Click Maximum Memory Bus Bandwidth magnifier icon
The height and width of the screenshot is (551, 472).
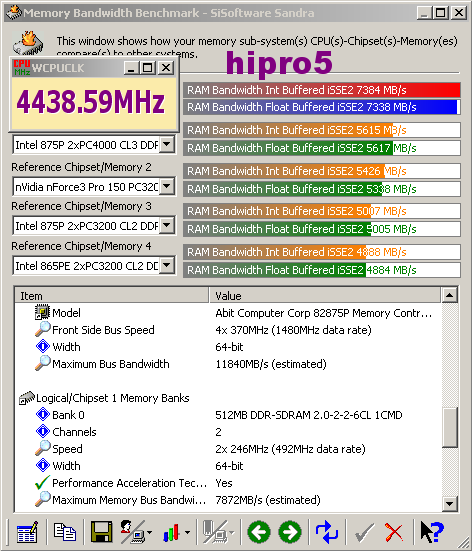point(43,499)
